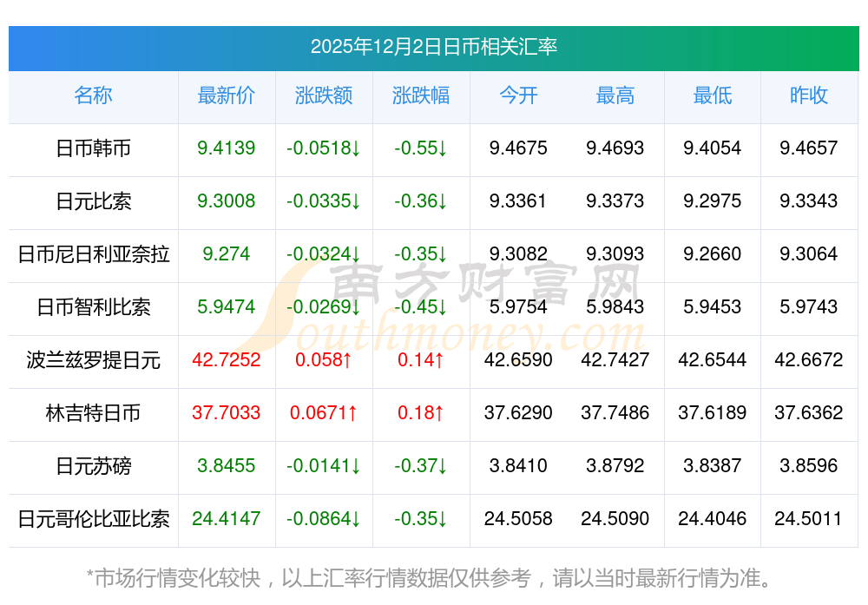Click previous close 9.4657
868x605 pixels.
pos(809,148)
